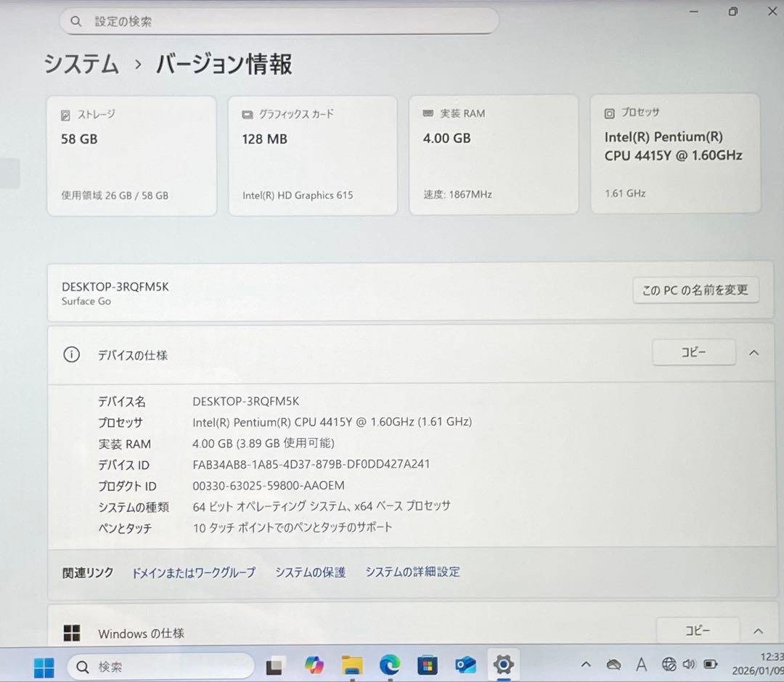This screenshot has width=784, height=682.
Task: Click the IME input indicator showing A
Action: click(x=641, y=664)
